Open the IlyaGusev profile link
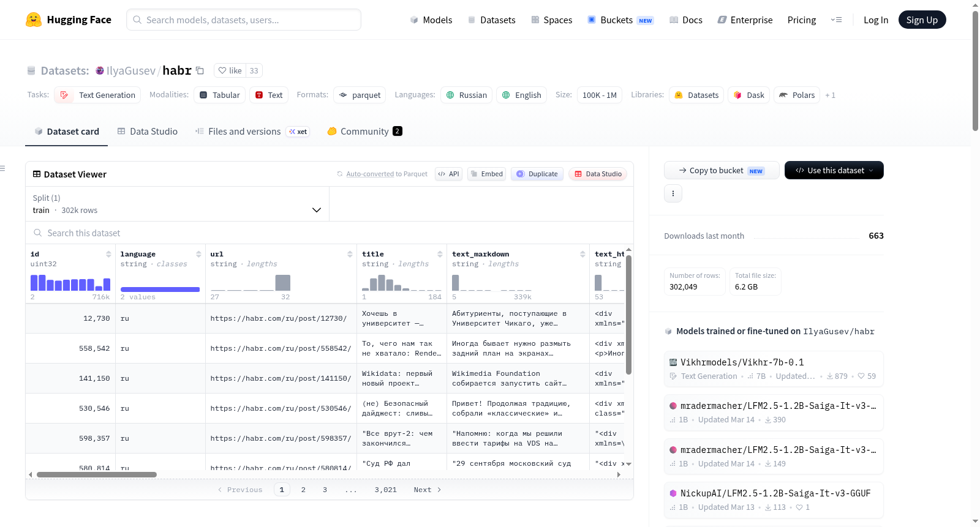The image size is (980, 527). (x=131, y=70)
